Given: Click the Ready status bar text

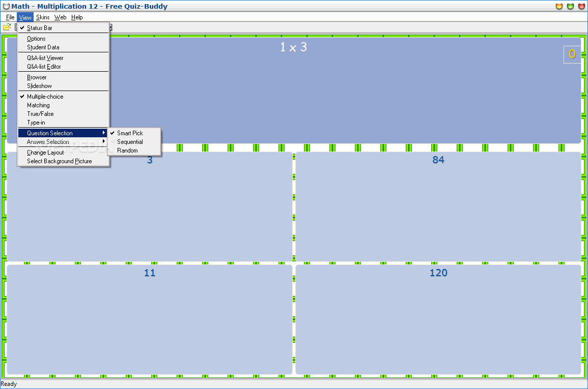Looking at the screenshot, I should pyautogui.click(x=9, y=384).
